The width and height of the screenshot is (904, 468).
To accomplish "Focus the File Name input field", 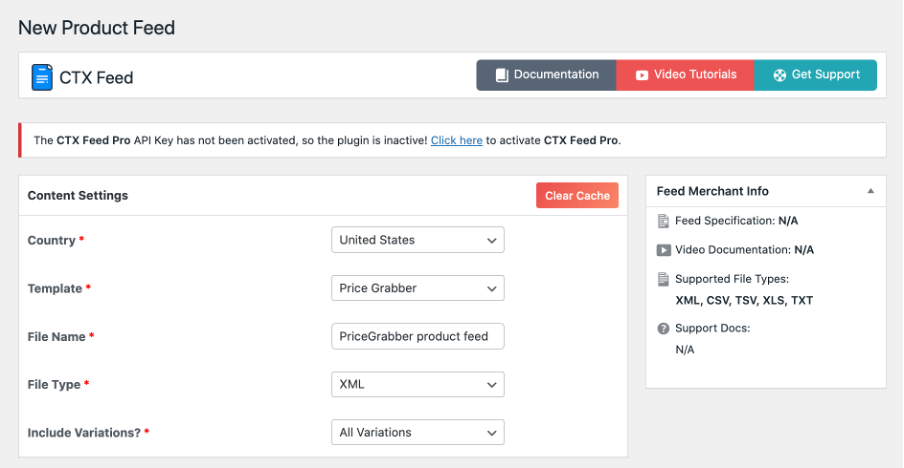I will coord(417,336).
